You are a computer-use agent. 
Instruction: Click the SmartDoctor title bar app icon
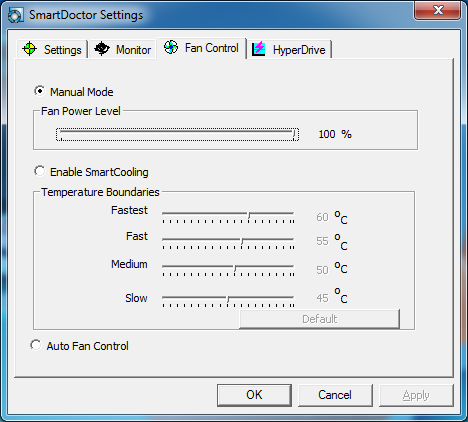tap(15, 15)
